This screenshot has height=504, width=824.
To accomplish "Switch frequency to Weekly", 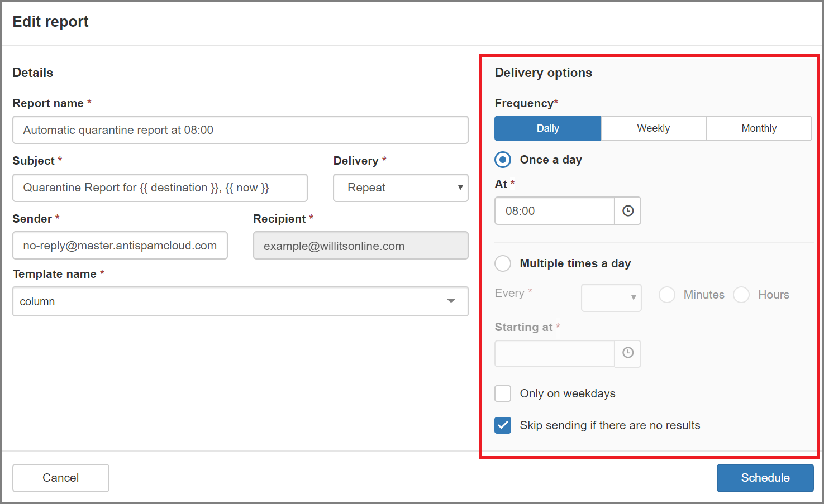I will (x=653, y=128).
